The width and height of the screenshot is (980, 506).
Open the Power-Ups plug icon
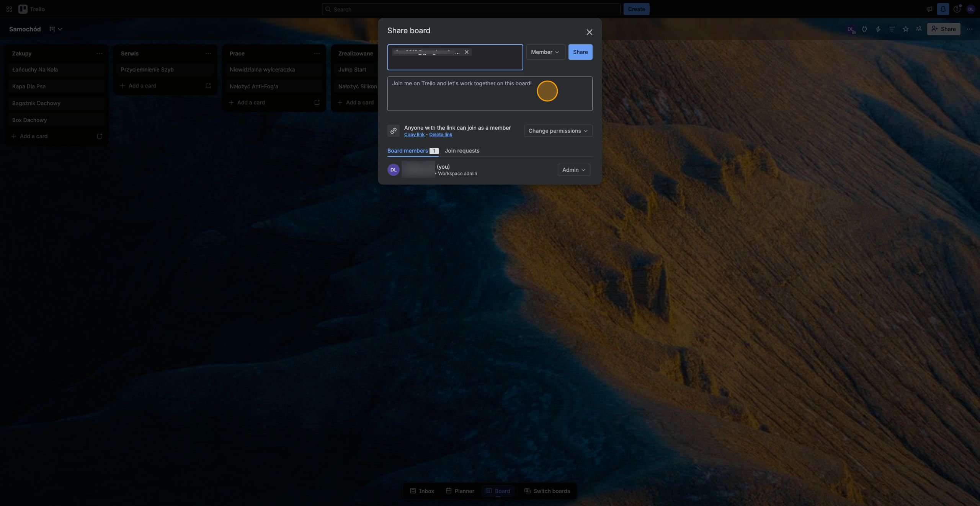point(864,29)
